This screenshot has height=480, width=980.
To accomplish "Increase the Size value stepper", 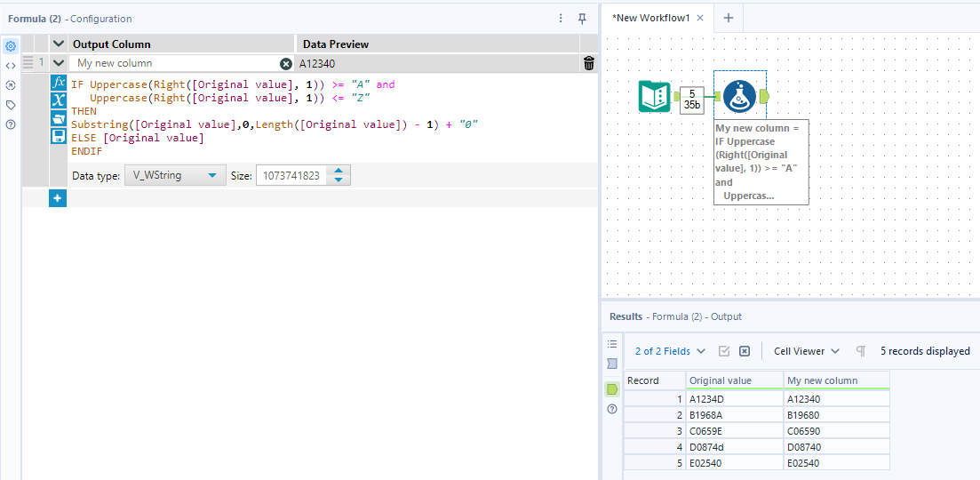I will (339, 171).
